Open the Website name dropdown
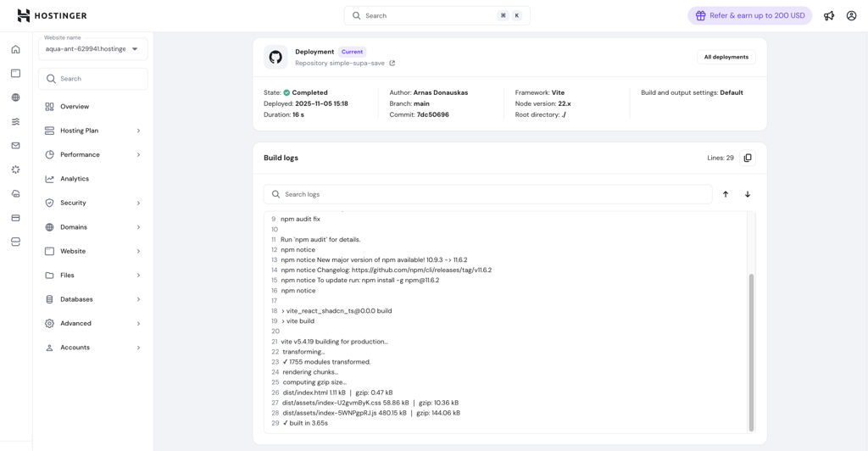 (93, 48)
